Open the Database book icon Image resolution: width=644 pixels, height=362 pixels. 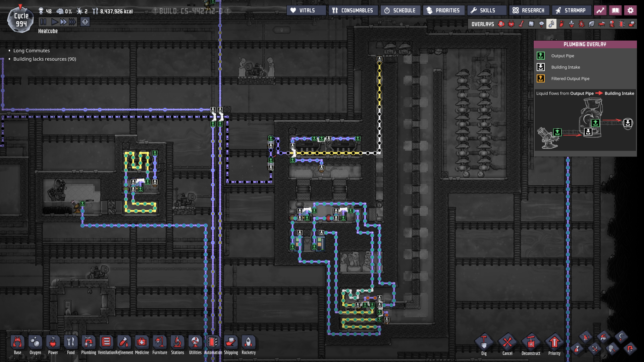point(615,10)
